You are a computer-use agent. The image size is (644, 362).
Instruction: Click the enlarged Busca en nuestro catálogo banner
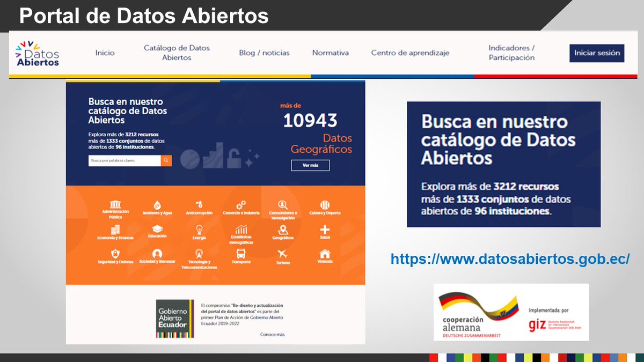tap(503, 164)
